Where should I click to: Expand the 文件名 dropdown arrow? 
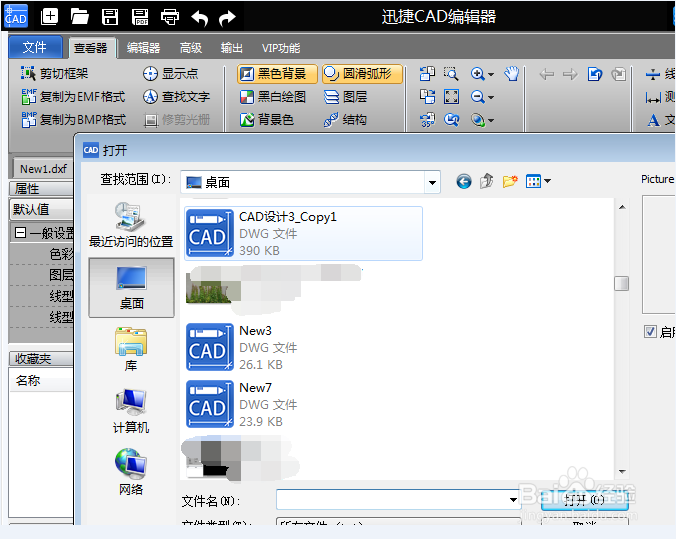click(x=513, y=500)
